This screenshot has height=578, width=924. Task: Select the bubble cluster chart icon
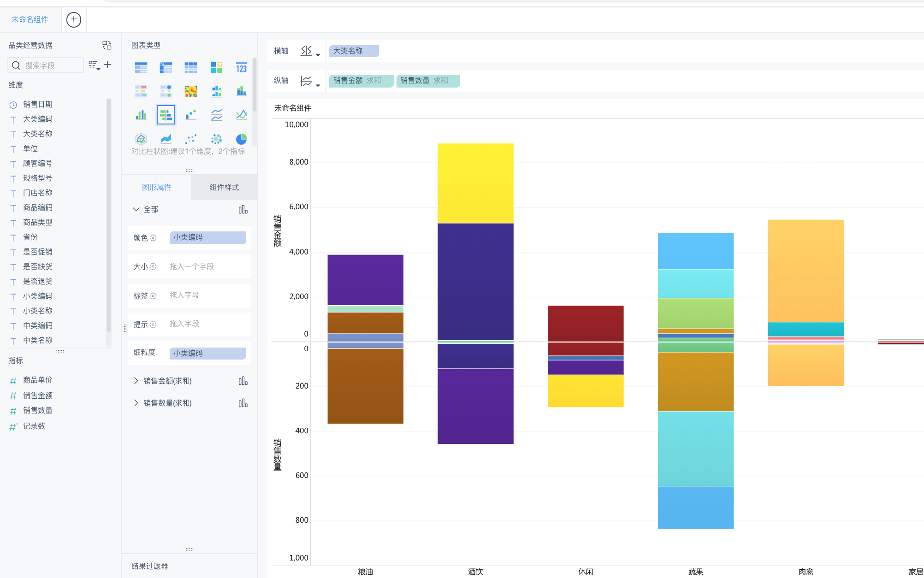point(217,139)
